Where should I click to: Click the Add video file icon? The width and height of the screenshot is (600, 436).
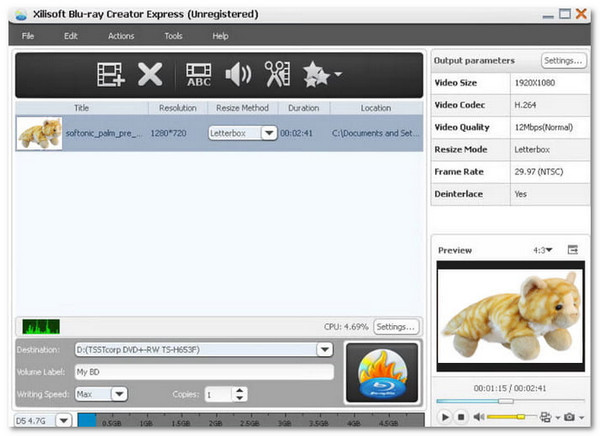click(111, 74)
